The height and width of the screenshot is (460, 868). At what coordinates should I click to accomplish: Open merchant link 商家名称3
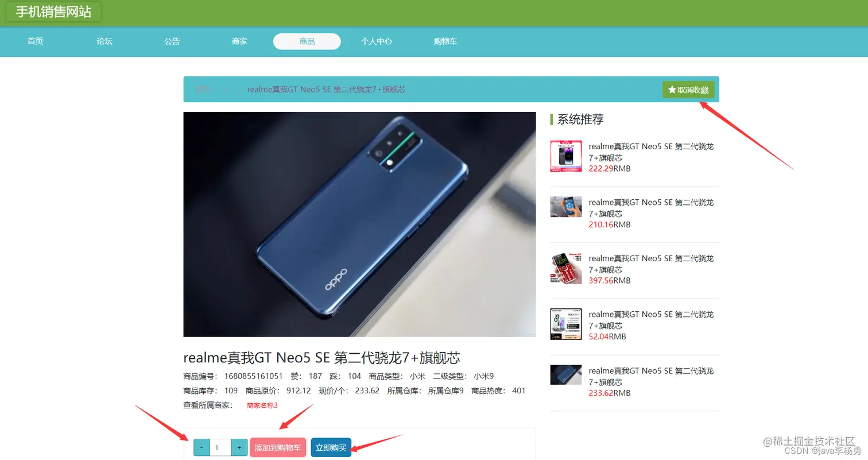click(262, 405)
